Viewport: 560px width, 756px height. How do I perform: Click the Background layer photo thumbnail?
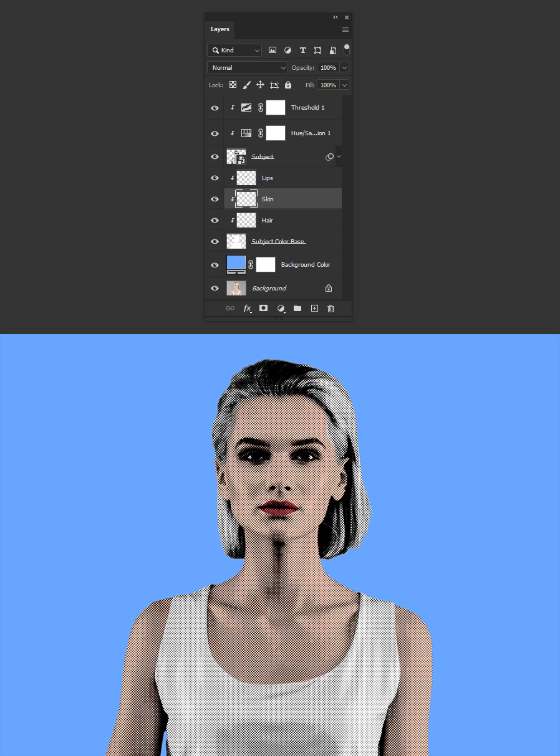[x=236, y=288]
